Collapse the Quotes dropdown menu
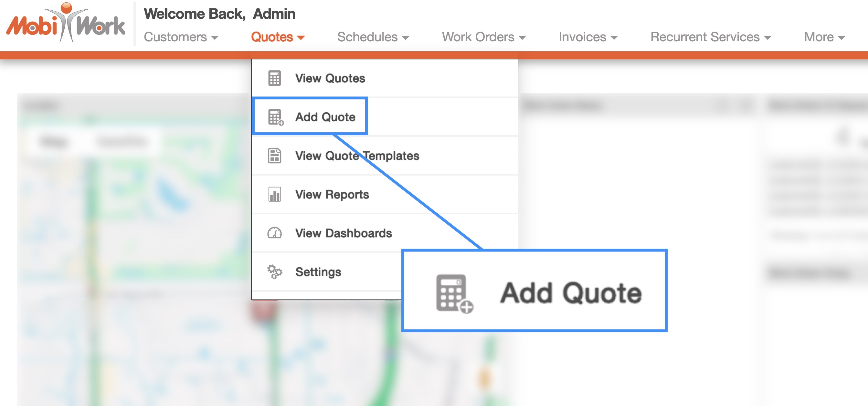The height and width of the screenshot is (406, 868). coord(277,37)
